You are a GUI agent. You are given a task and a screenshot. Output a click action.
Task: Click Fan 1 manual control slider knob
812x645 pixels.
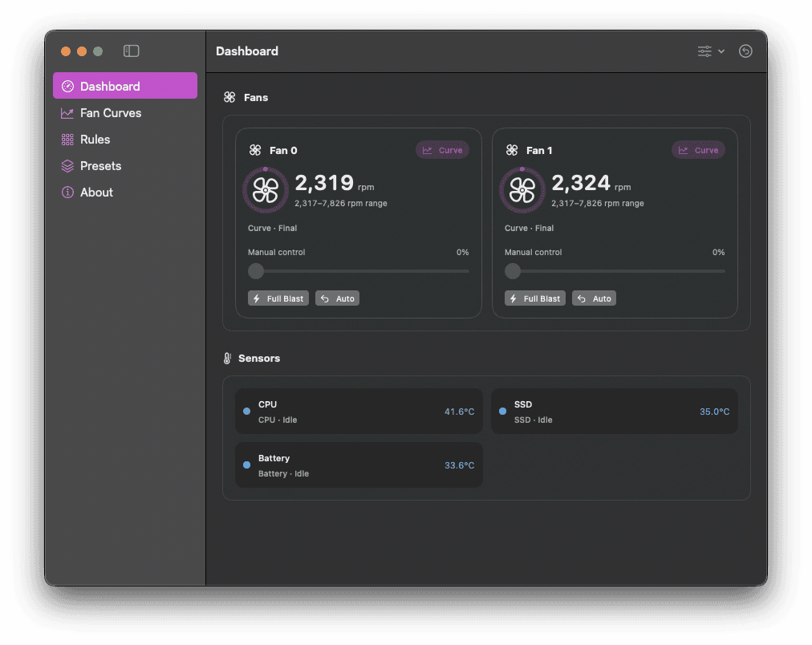pyautogui.click(x=513, y=270)
